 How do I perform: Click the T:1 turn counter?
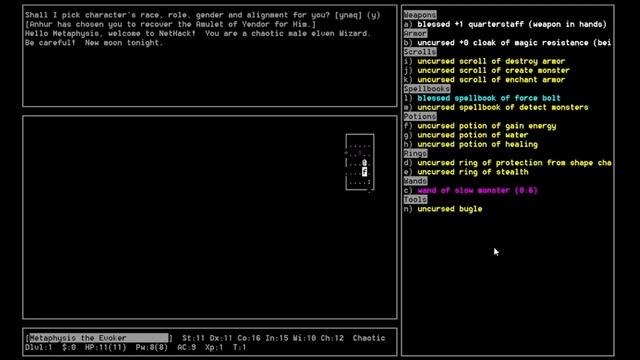coord(240,347)
